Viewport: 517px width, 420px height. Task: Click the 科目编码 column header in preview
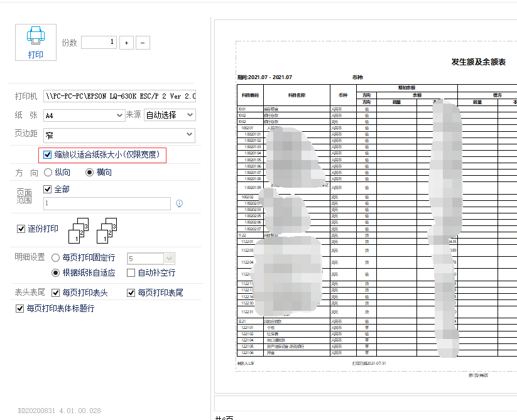point(250,95)
